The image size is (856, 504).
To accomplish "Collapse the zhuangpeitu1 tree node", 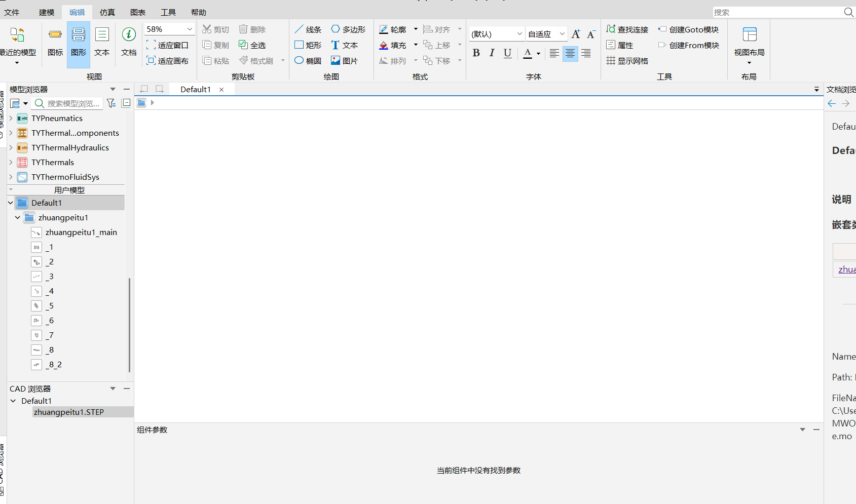I will point(18,217).
